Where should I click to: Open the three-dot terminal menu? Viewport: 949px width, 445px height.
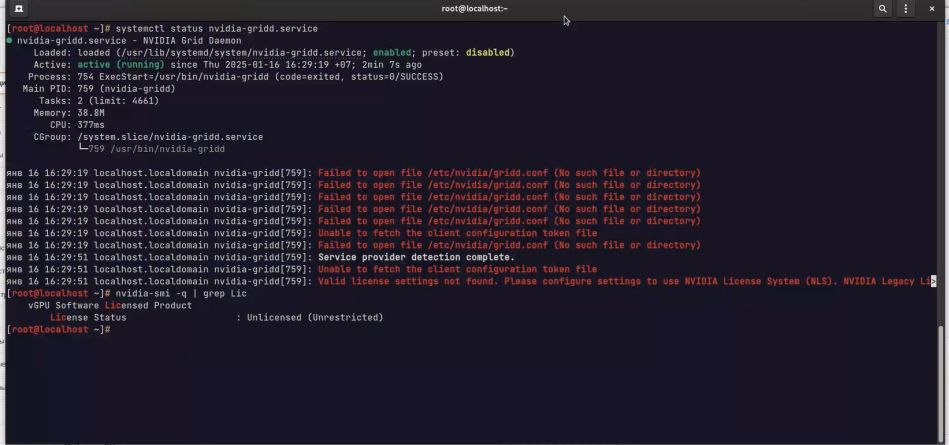click(906, 9)
